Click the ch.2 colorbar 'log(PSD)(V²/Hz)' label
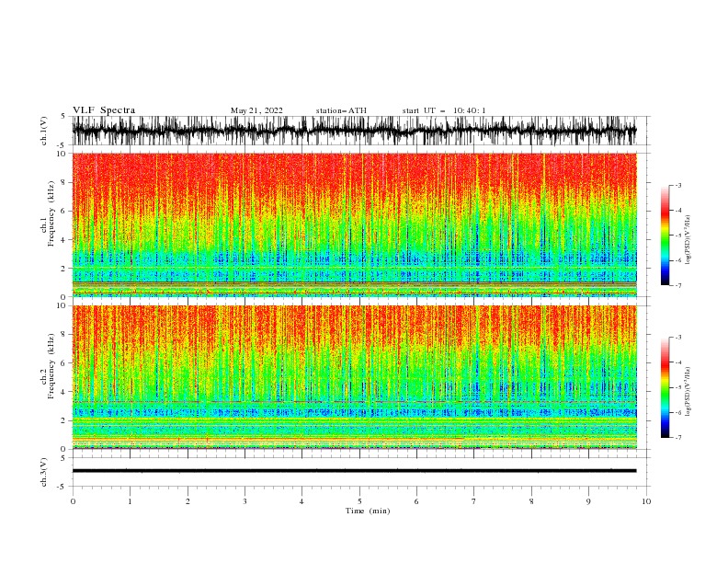 688,391
